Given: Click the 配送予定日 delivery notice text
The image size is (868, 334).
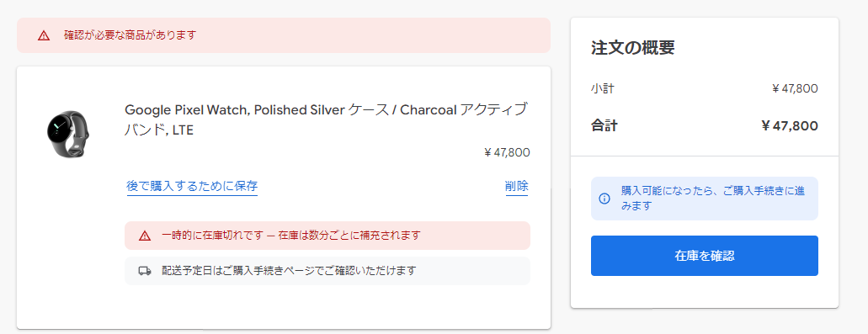Looking at the screenshot, I should pos(289,271).
